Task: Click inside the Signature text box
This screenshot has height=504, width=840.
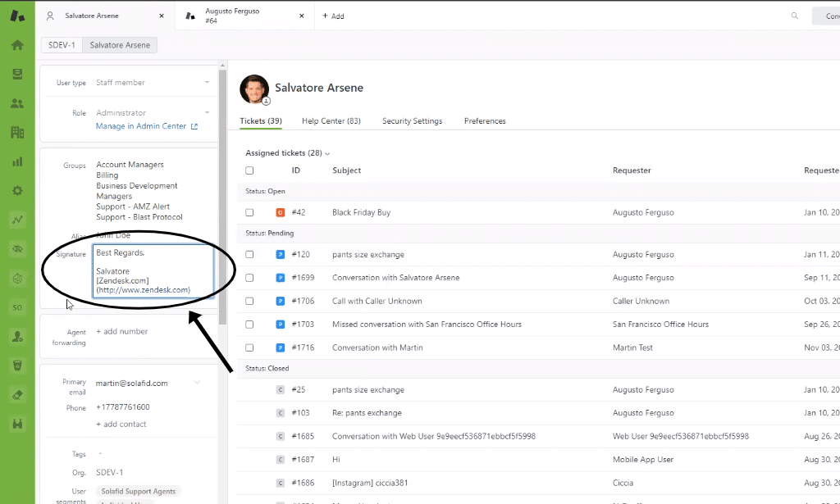Action: [x=153, y=271]
